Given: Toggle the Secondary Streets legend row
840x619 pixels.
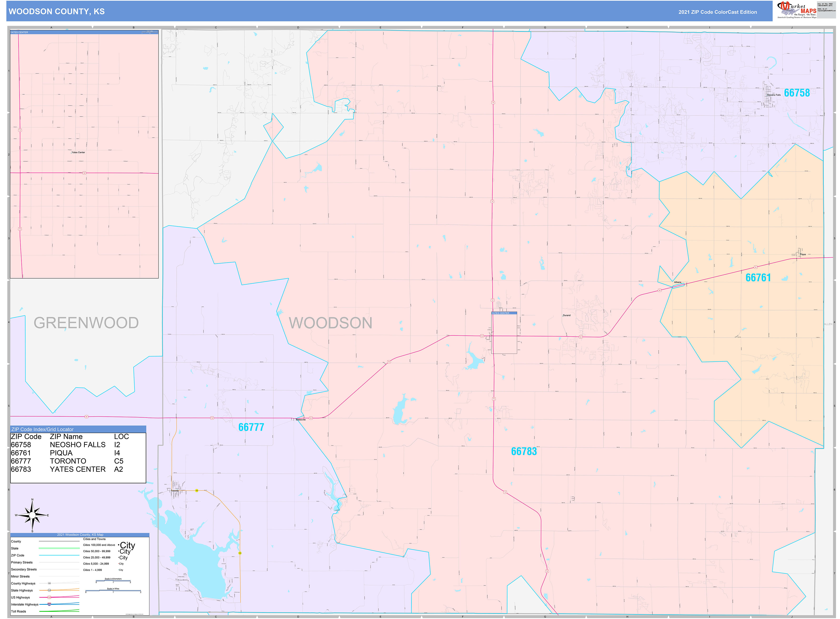Looking at the screenshot, I should click(x=24, y=569).
